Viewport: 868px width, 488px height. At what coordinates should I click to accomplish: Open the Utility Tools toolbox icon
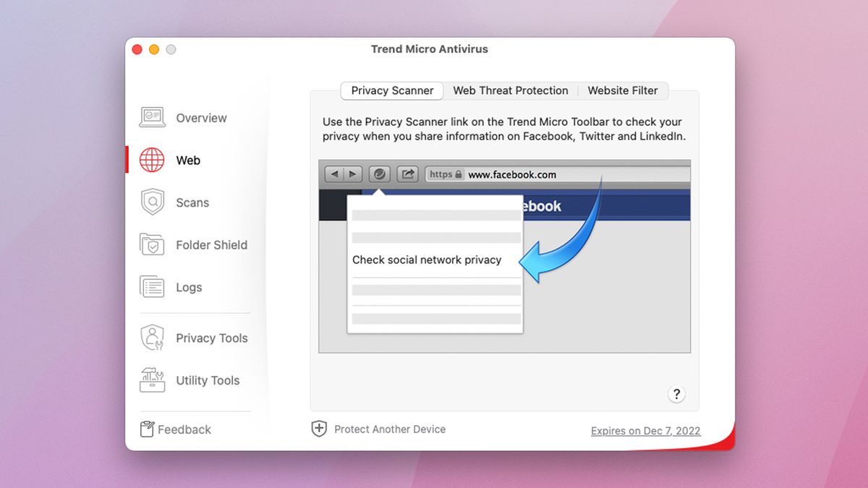(x=152, y=380)
